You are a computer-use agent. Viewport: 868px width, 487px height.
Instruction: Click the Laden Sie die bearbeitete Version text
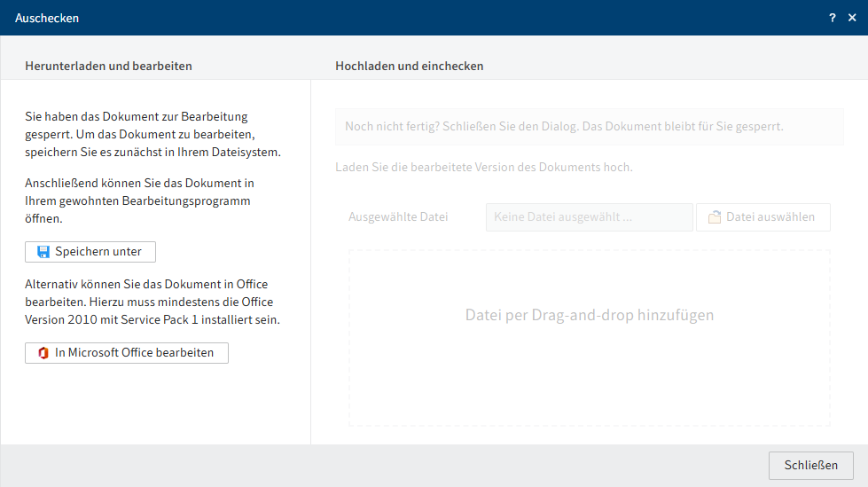point(484,168)
